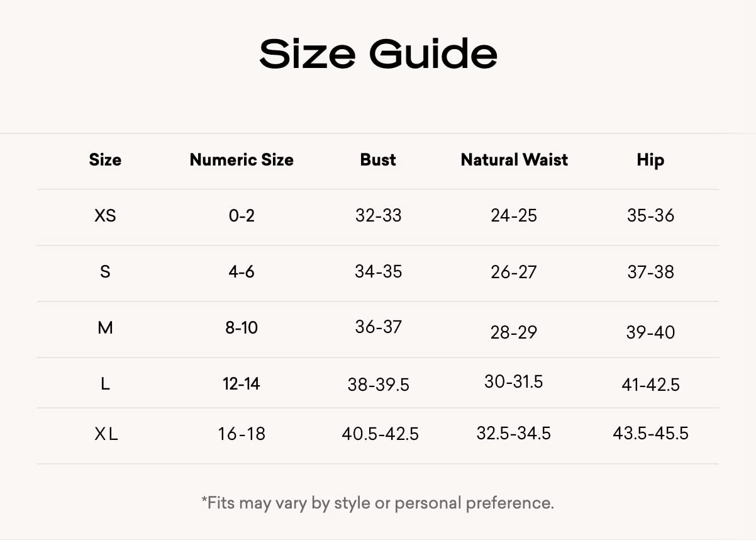The height and width of the screenshot is (540, 756).
Task: Click hip measurement 43.5-45.5
Action: coord(650,433)
